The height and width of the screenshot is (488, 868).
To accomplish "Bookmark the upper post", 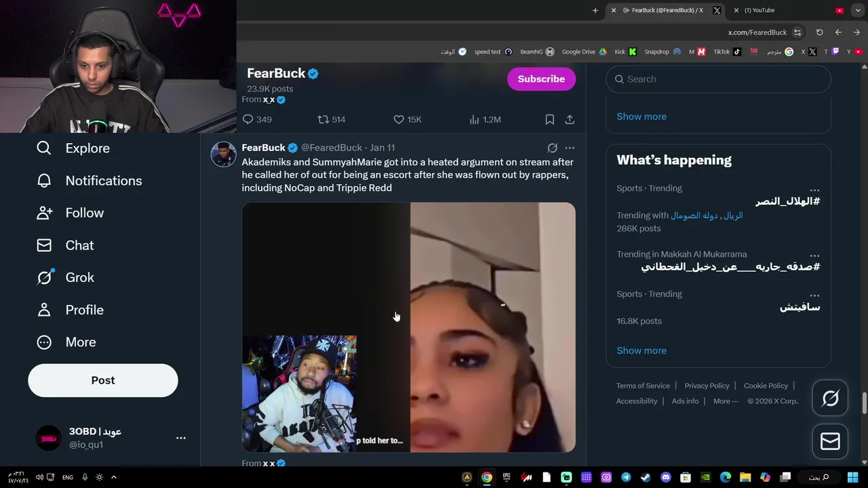I will 550,119.
